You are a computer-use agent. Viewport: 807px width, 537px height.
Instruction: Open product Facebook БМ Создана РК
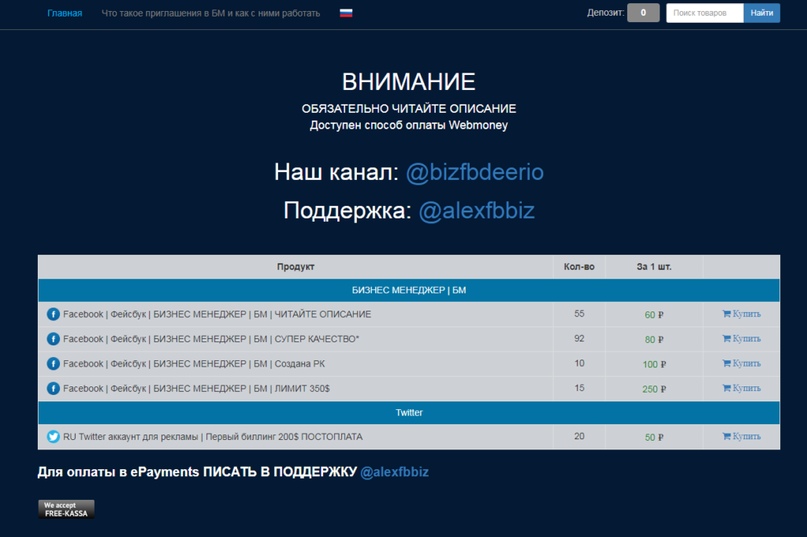(194, 363)
